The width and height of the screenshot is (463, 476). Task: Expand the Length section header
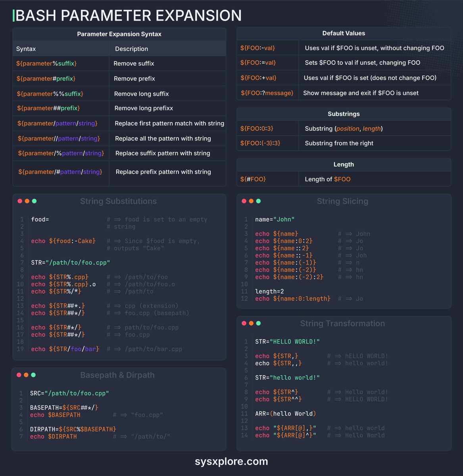click(344, 164)
